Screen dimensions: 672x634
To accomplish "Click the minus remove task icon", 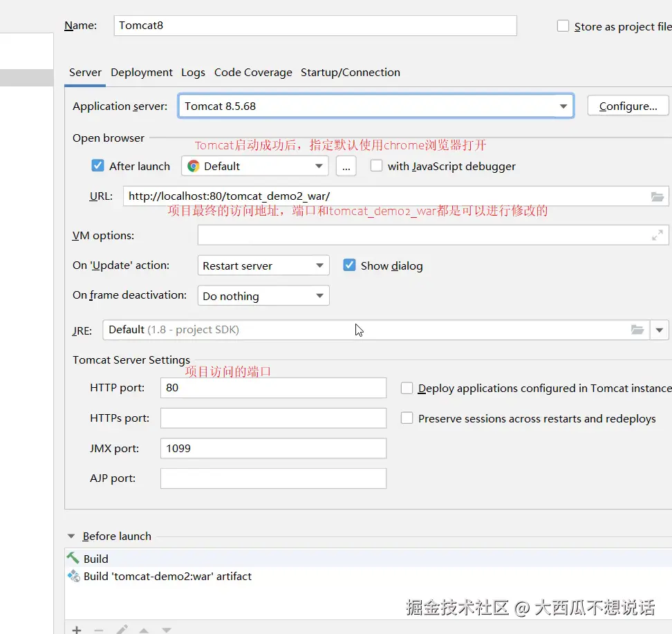I will pos(99,630).
